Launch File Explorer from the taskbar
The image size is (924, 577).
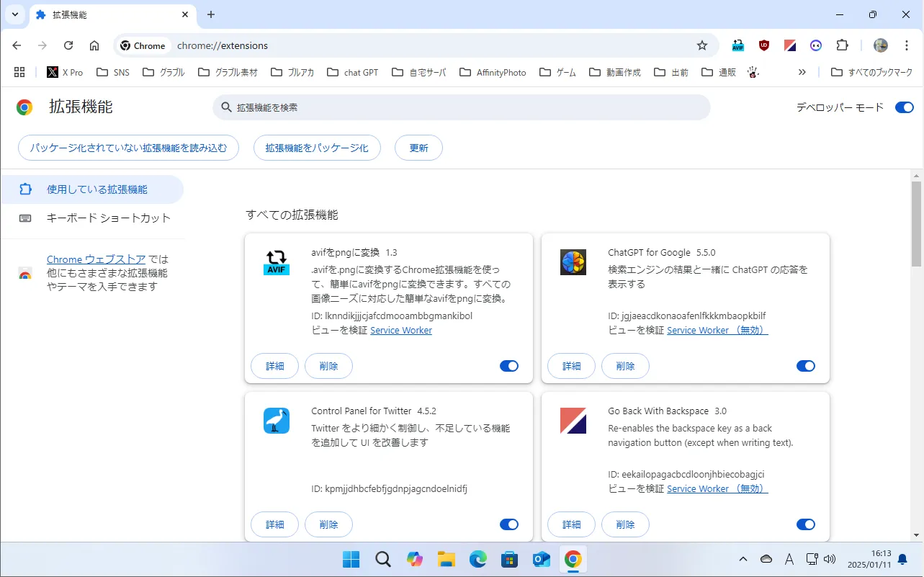pyautogui.click(x=447, y=559)
